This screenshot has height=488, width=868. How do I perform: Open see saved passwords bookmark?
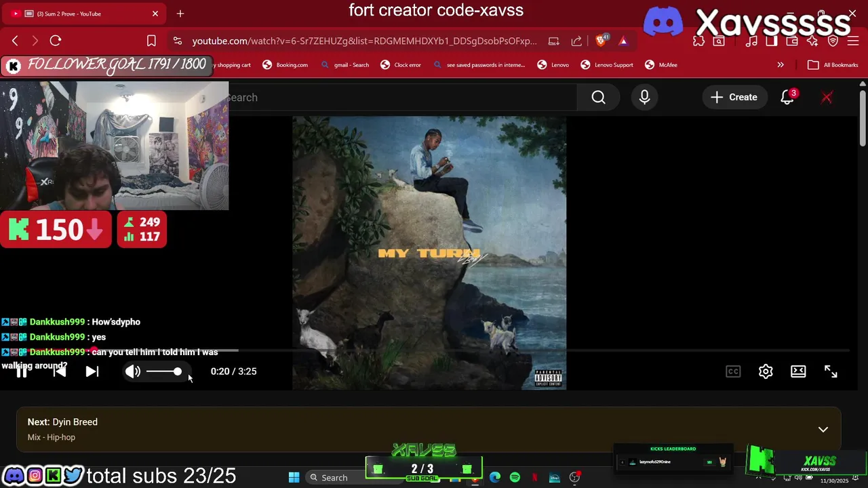pyautogui.click(x=479, y=65)
